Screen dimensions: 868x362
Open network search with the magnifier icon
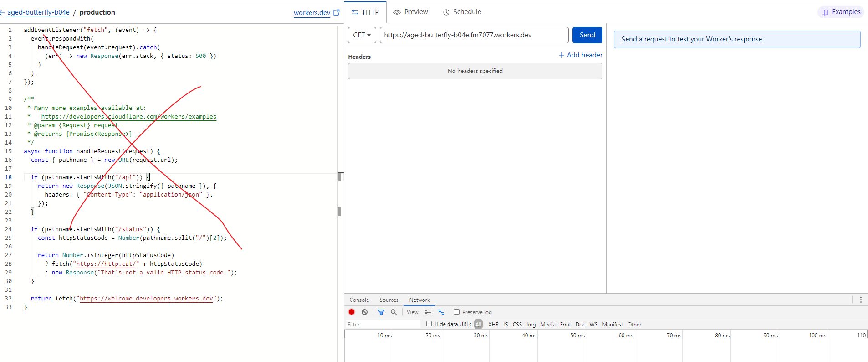[394, 312]
